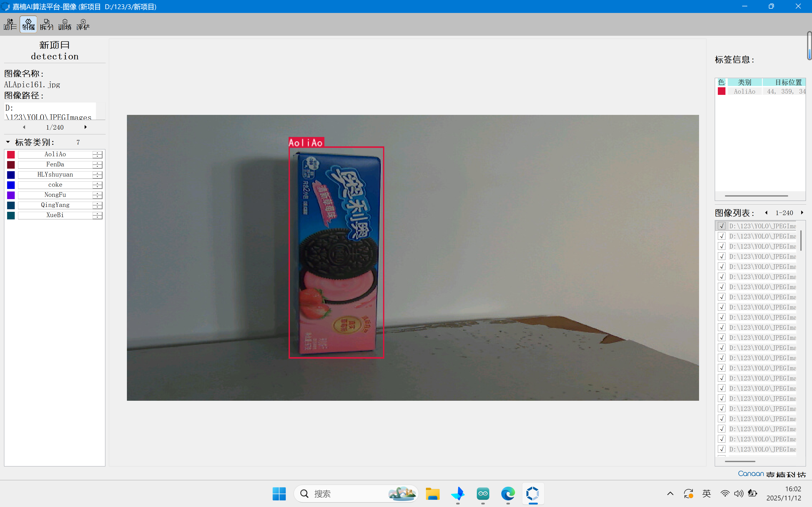Click the coke label name field
812x507 pixels.
click(55, 185)
